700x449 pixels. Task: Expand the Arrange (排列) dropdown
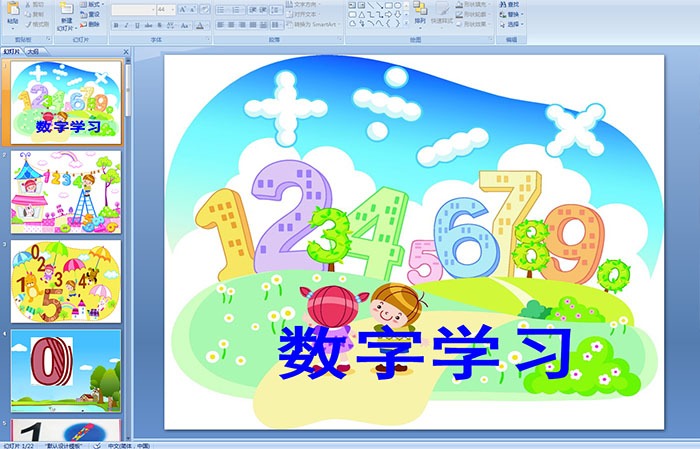(x=420, y=13)
